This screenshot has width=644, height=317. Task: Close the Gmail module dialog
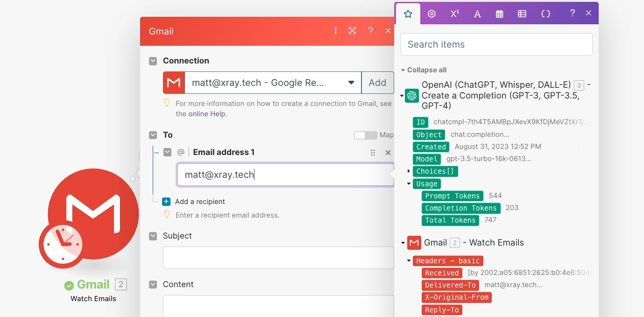tap(388, 31)
